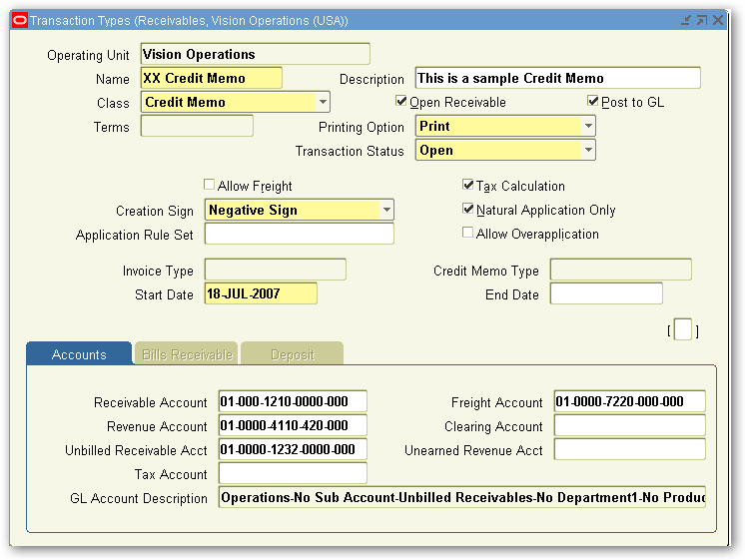Open the Printing Option dropdown arrow
This screenshot has width=745, height=560.
click(588, 127)
